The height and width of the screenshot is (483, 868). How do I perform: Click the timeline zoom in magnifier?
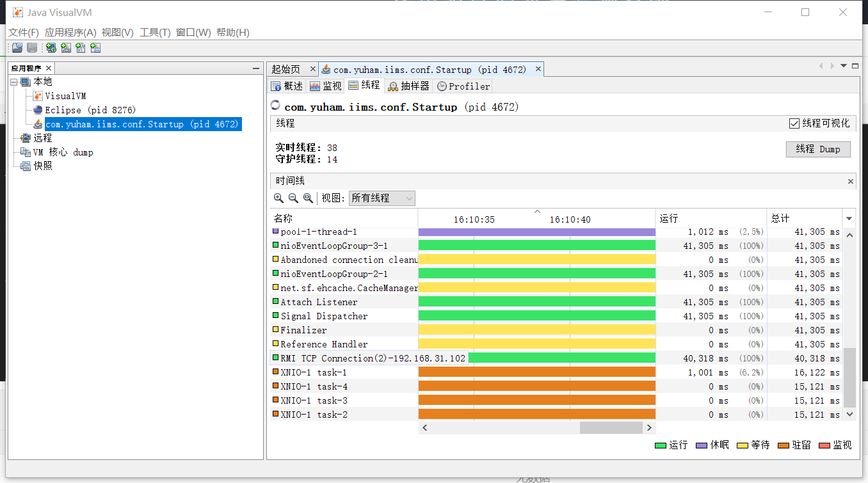click(x=278, y=198)
